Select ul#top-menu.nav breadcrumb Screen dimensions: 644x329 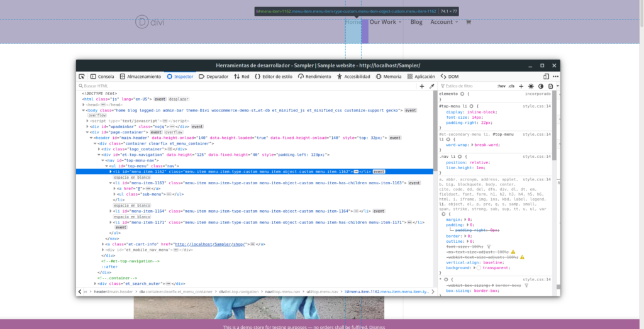tap(323, 292)
